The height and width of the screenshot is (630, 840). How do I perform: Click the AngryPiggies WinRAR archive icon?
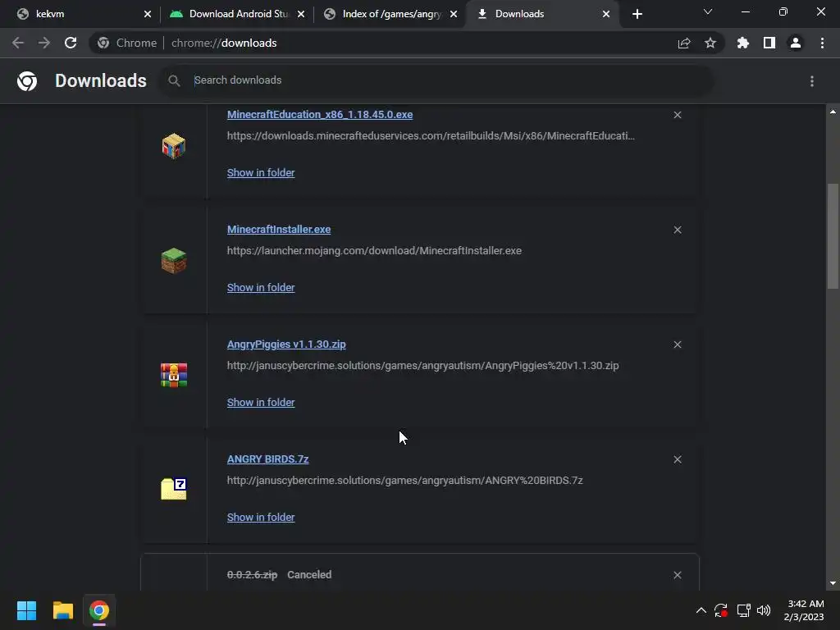[174, 375]
